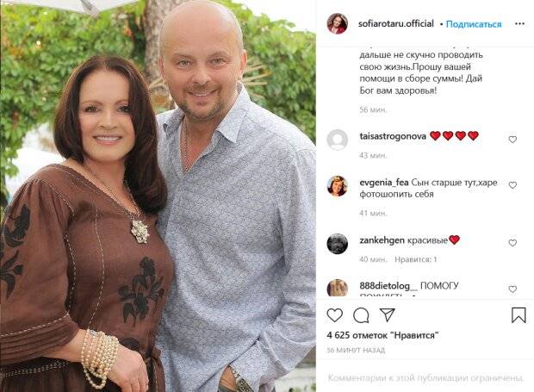
Task: Open zankehgen commenter avatar
Action: [337, 244]
